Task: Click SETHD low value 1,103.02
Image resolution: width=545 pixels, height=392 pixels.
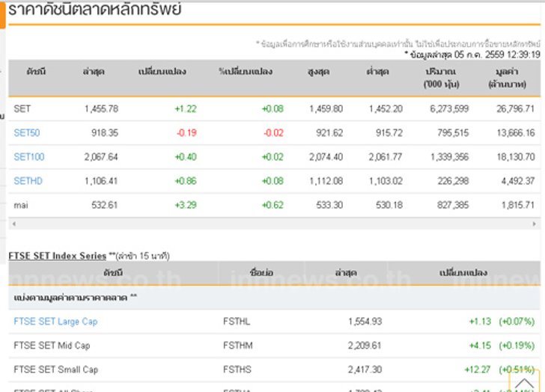Action: tap(386, 181)
